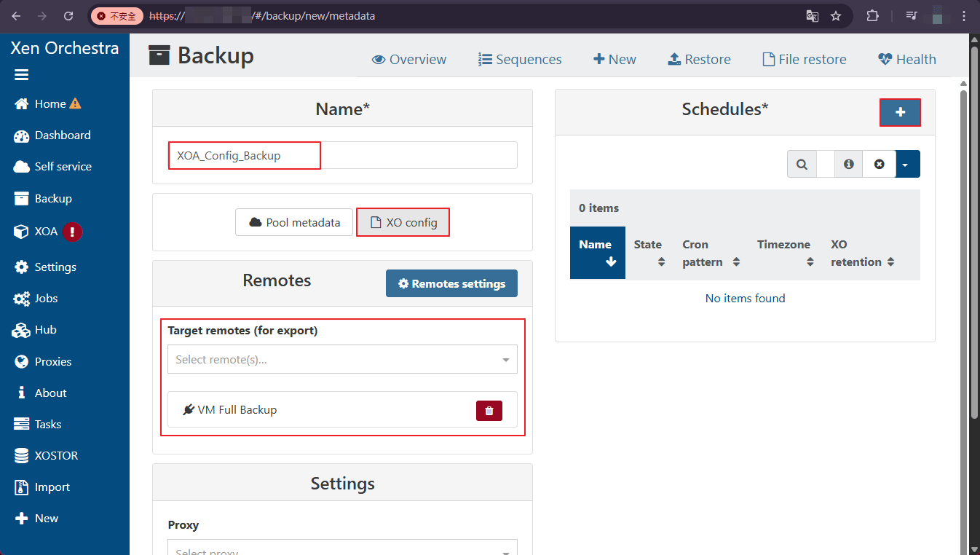The width and height of the screenshot is (980, 555).
Task: Click the Home warning triangle icon
Action: point(75,103)
